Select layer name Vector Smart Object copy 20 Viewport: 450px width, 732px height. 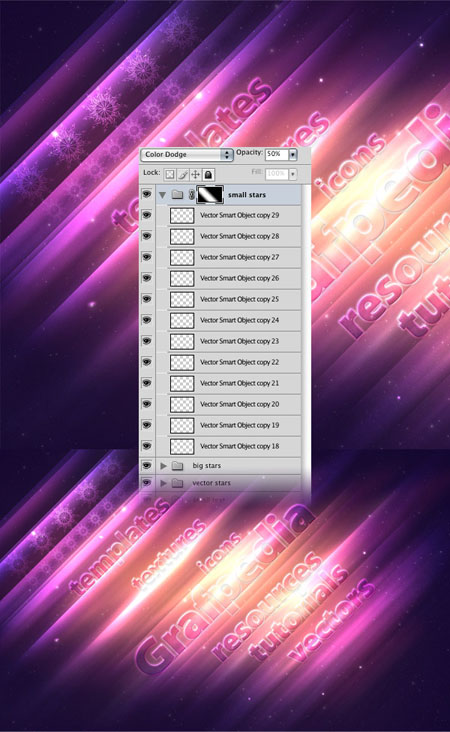[239, 404]
